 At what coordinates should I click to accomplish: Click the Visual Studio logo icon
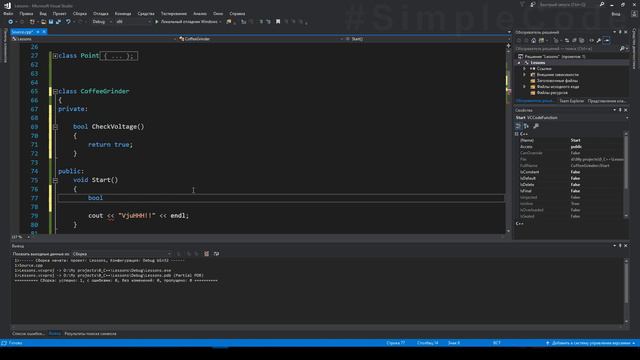pyautogui.click(x=7, y=6)
